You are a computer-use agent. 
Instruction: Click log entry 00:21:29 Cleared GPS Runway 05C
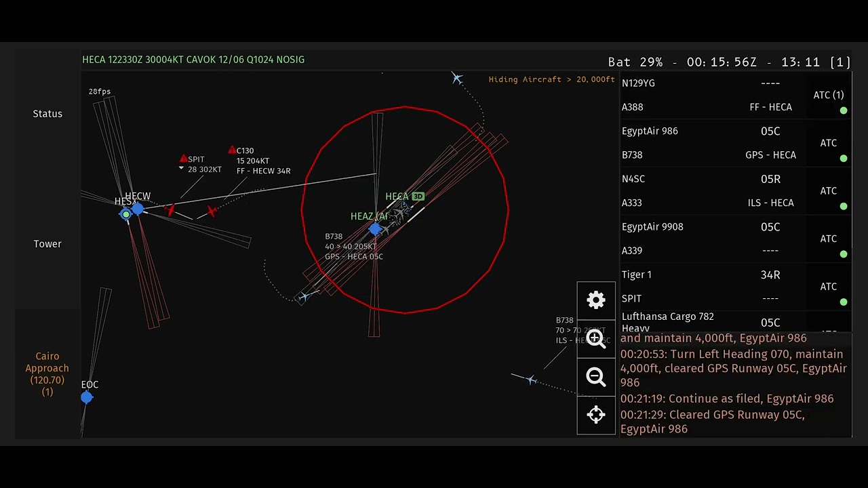[x=713, y=422]
